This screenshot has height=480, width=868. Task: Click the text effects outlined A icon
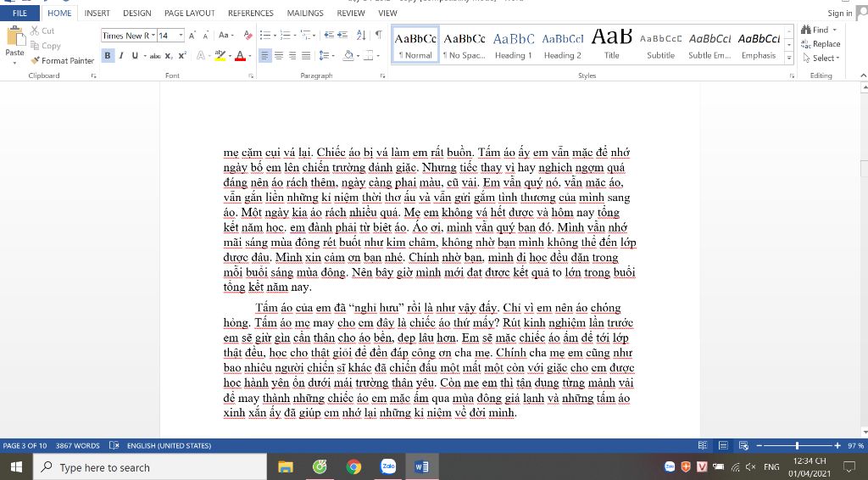pos(201,55)
